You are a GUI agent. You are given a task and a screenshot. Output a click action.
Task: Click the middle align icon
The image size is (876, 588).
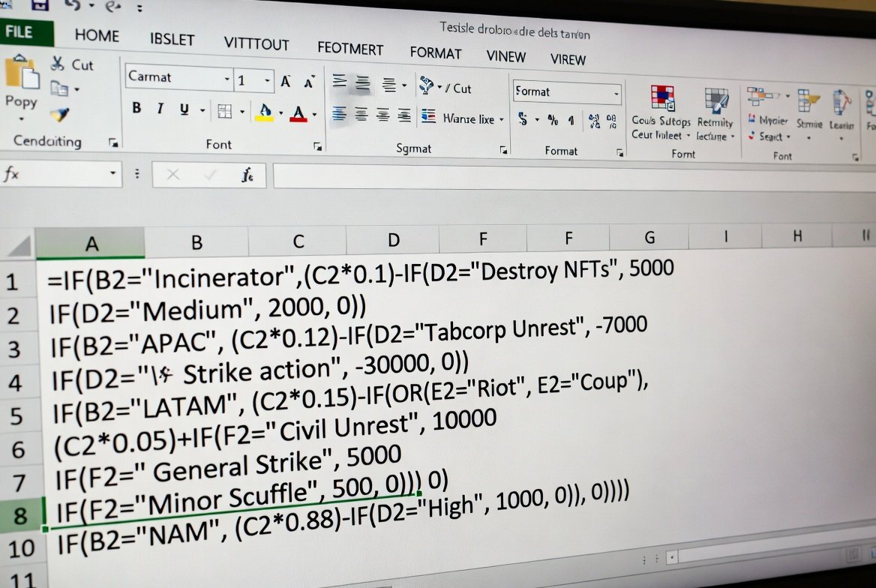coord(363,83)
